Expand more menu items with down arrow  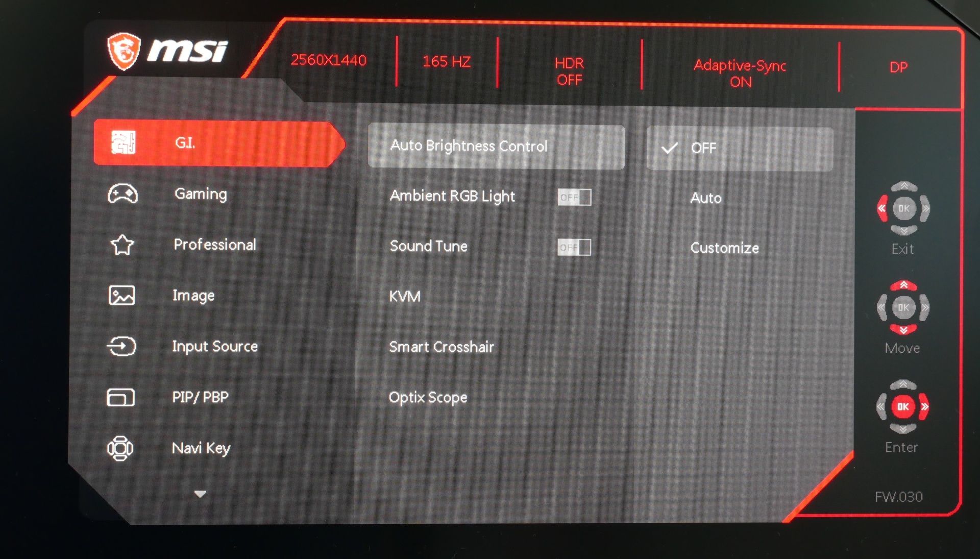[200, 494]
